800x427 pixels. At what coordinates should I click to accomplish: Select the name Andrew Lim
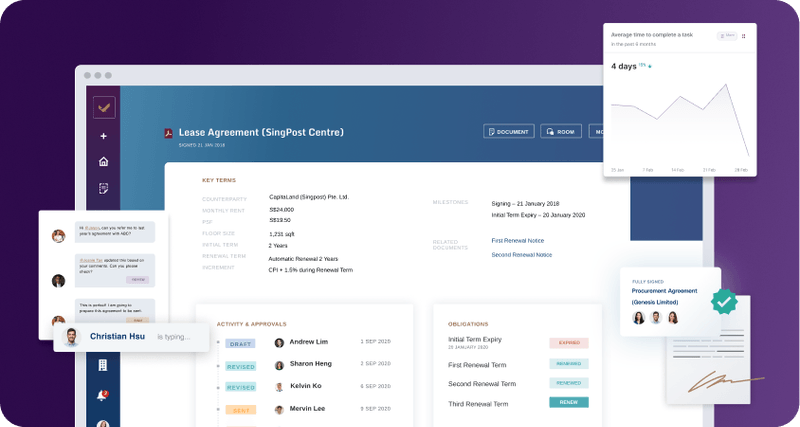click(x=309, y=342)
